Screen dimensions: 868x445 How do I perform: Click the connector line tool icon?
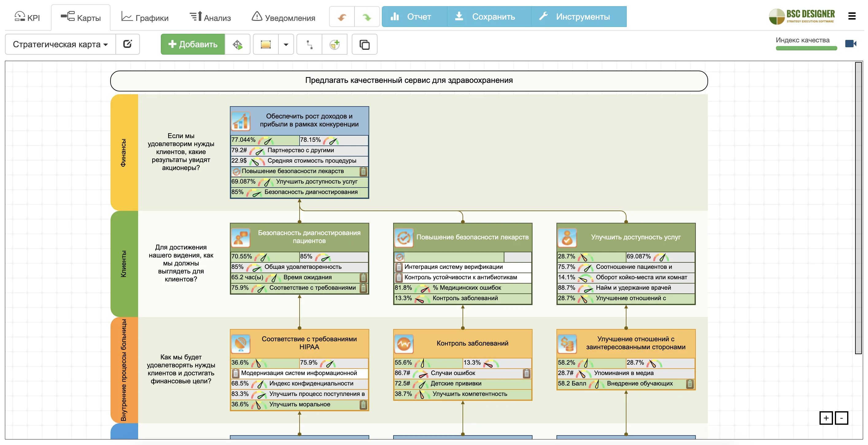point(309,44)
